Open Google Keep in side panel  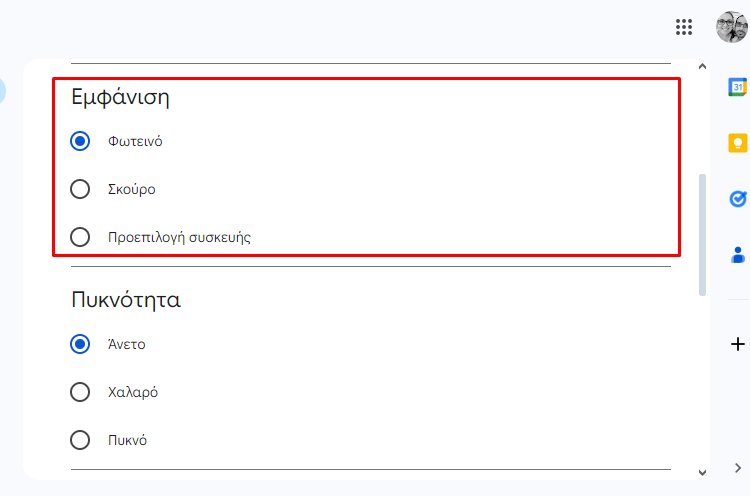point(738,143)
